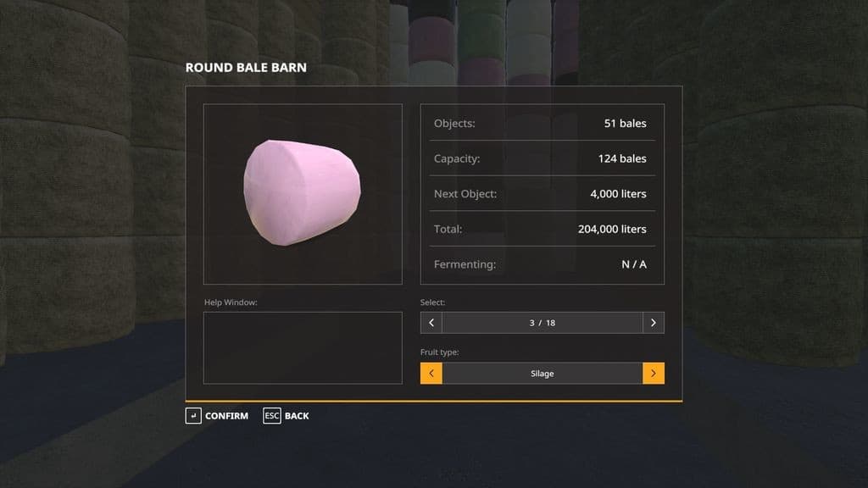
Task: Click the ESC key icon
Action: coord(272,415)
